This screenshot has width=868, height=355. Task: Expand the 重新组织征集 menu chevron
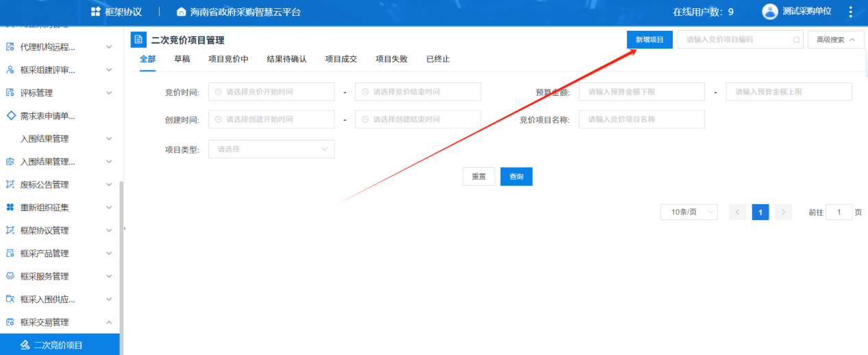[x=109, y=208]
